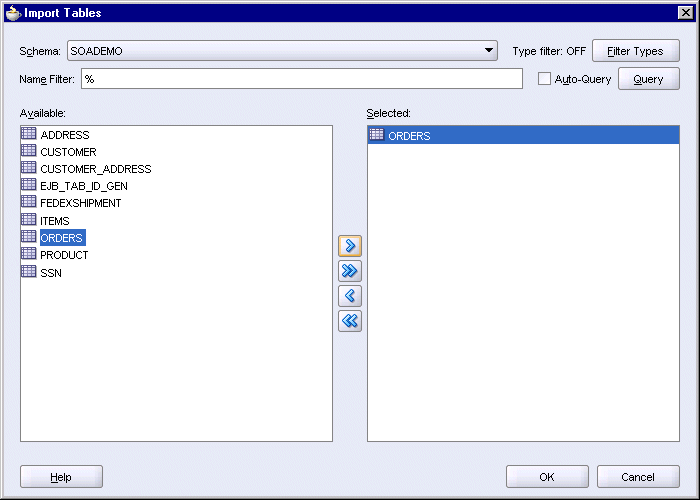Screen dimensions: 700x500
Task: Click the Import Tables title bar icon
Action: tap(13, 13)
